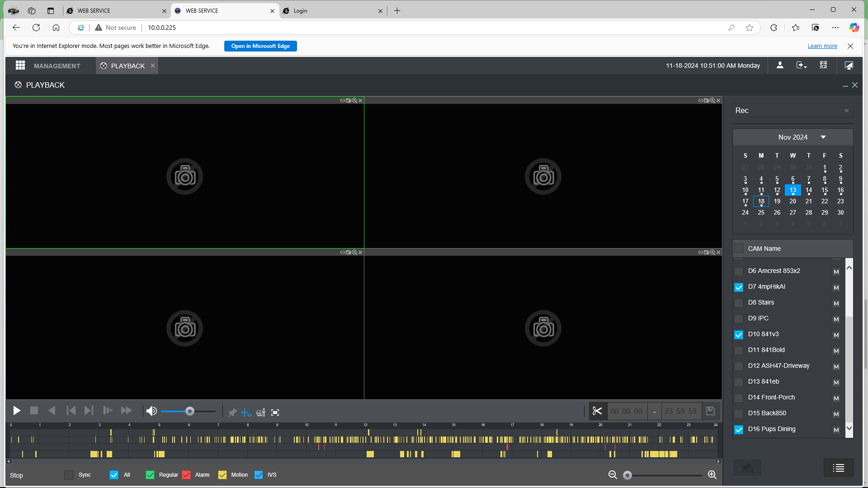Image resolution: width=868 pixels, height=488 pixels.
Task: Jump to the next frame
Action: click(x=89, y=411)
